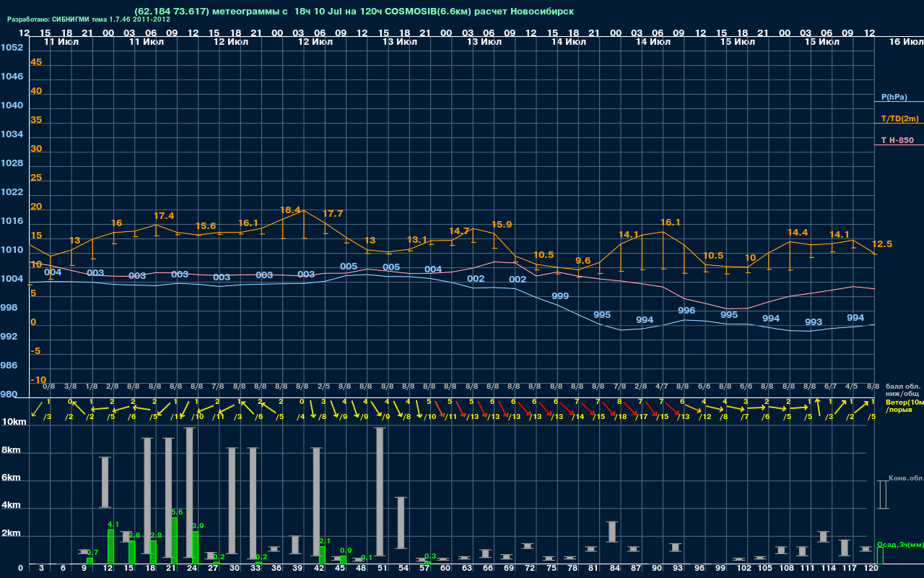Image resolution: width=924 pixels, height=578 pixels.
Task: Click the 9.6 temperature label
Action: (x=583, y=261)
